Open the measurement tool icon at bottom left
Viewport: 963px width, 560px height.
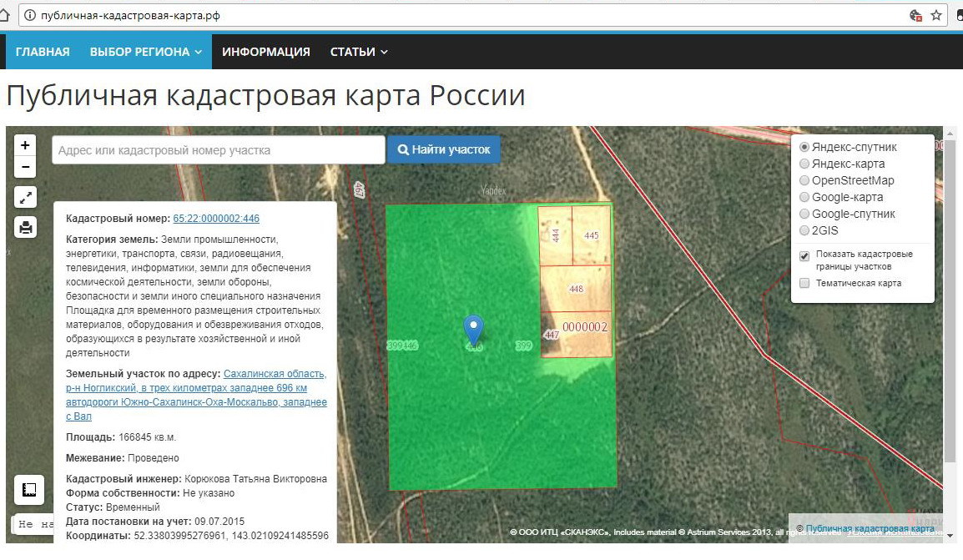tap(29, 489)
